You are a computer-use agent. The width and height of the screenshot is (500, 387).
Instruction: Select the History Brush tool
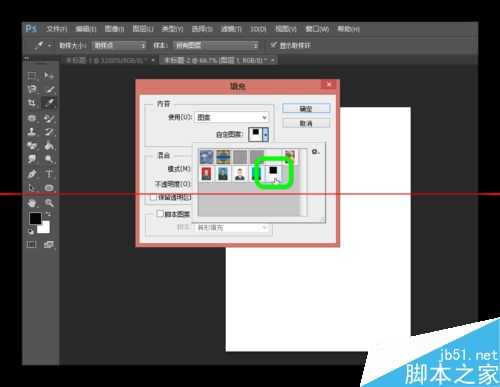point(49,132)
